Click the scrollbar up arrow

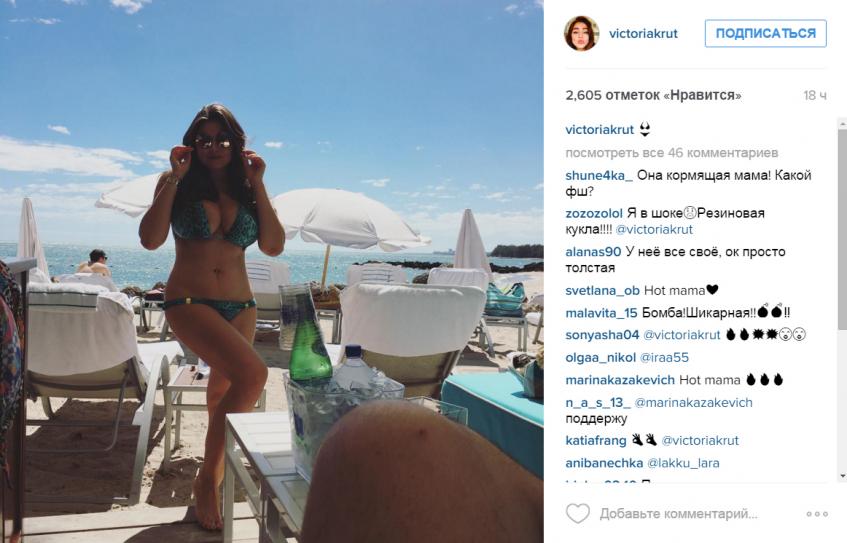coord(842,124)
